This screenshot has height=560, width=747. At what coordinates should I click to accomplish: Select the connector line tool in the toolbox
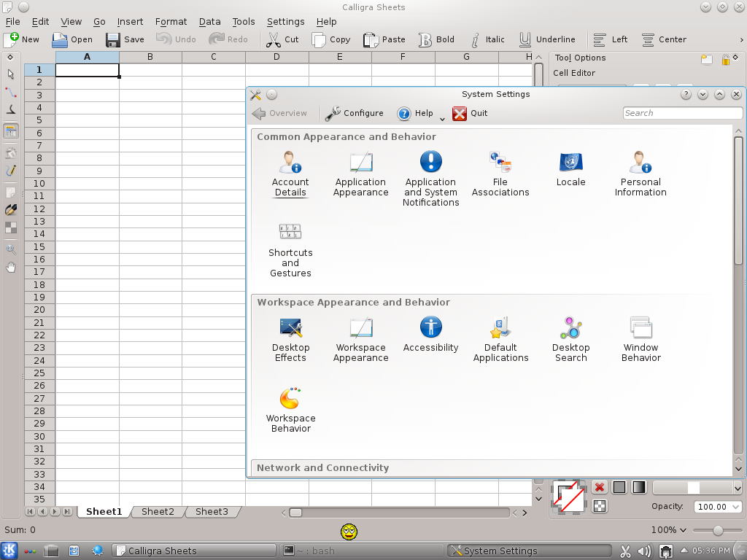pyautogui.click(x=10, y=91)
